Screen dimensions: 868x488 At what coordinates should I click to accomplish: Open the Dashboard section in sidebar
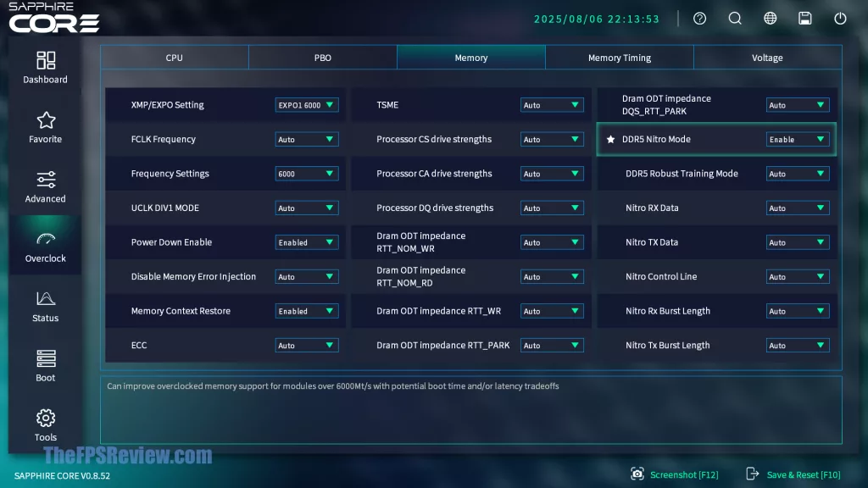[46, 68]
